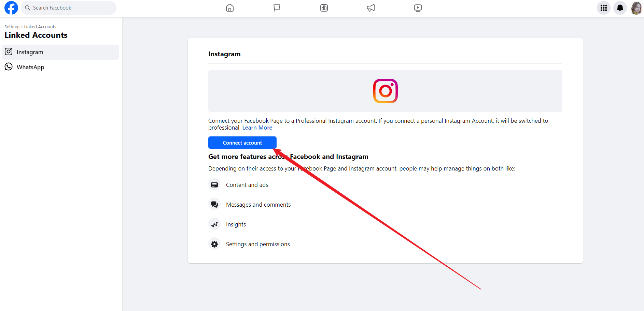Focus the Search Facebook field
The image size is (644, 311).
(x=69, y=8)
